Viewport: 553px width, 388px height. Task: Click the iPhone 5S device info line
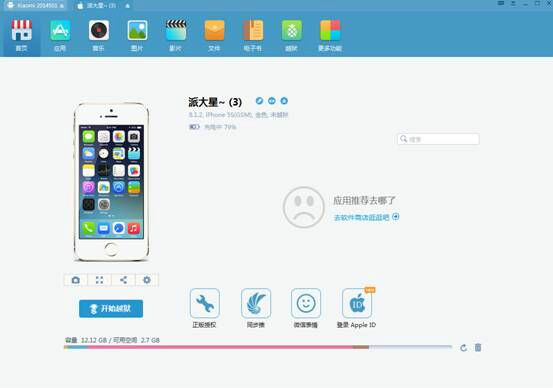238,115
